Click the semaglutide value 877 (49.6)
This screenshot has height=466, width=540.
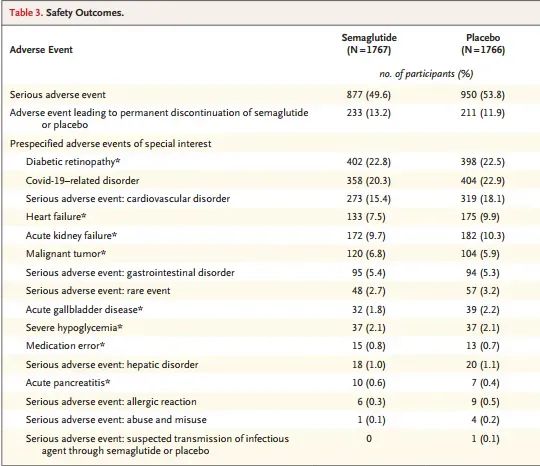pyautogui.click(x=369, y=95)
